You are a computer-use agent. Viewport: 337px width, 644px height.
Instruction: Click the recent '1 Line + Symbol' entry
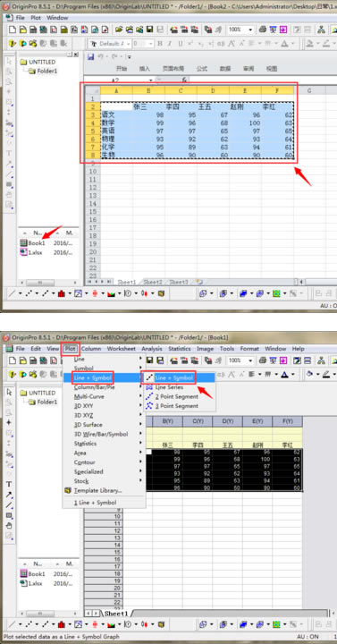point(95,503)
